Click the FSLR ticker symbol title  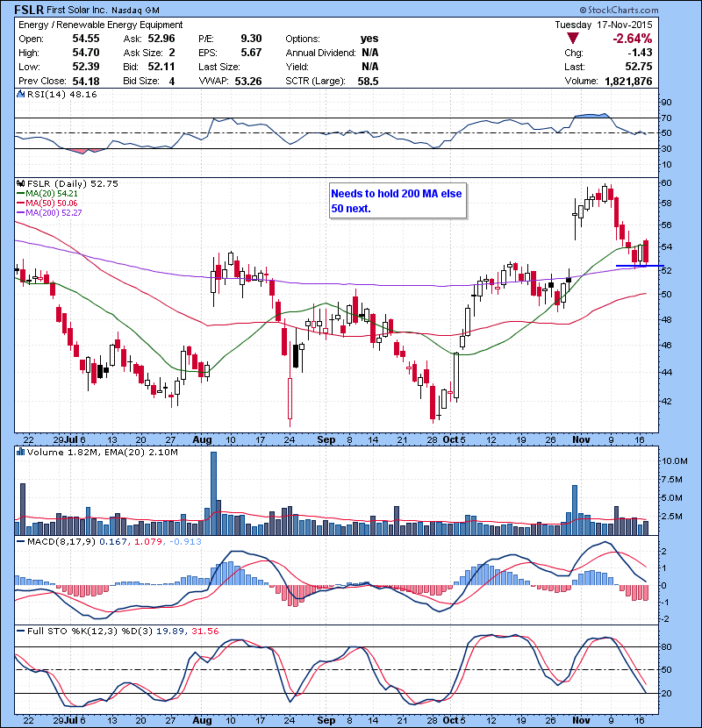(x=29, y=10)
